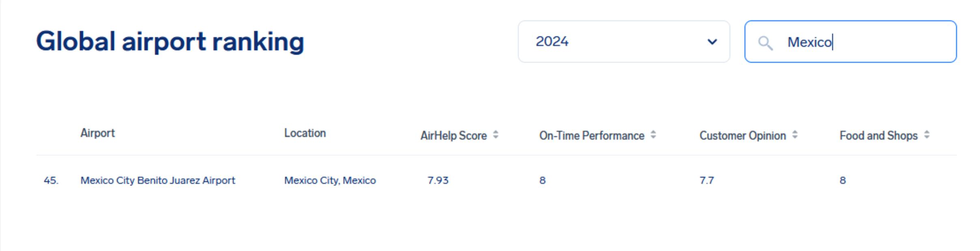Select Mexico City Benito Juarez Airport row
This screenshot has height=251, width=980.
[158, 180]
